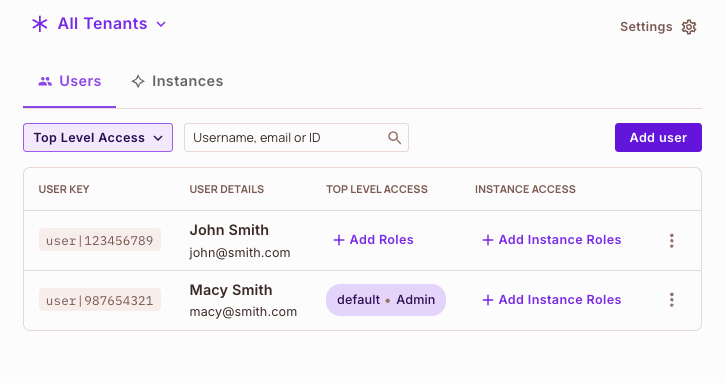The image size is (725, 383).
Task: Open the Settings text link
Action: (x=646, y=27)
